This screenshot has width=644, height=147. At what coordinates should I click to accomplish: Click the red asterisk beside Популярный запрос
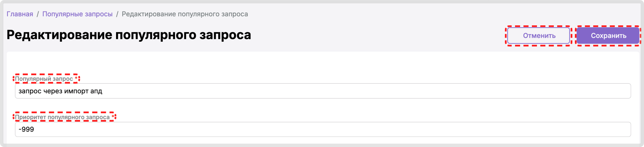76,79
